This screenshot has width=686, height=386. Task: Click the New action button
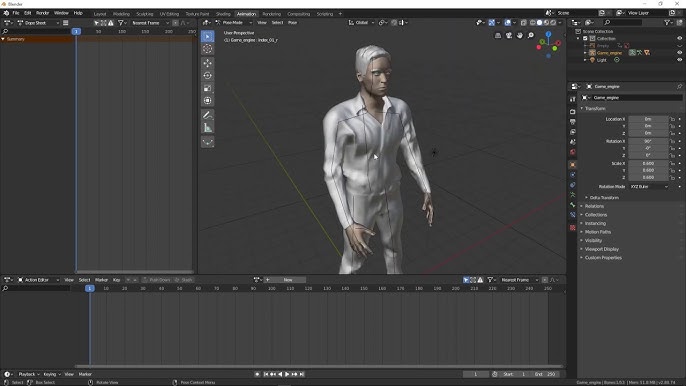pyautogui.click(x=288, y=280)
